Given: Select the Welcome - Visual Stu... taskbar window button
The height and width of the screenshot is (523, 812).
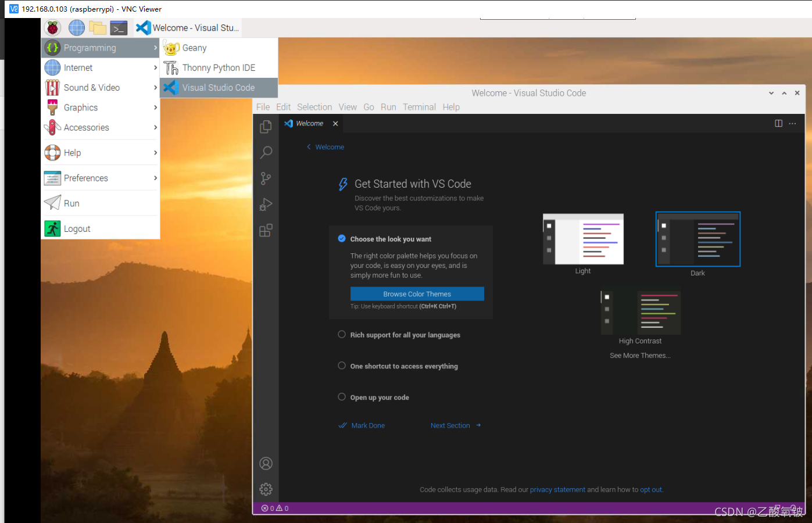Looking at the screenshot, I should click(x=187, y=28).
